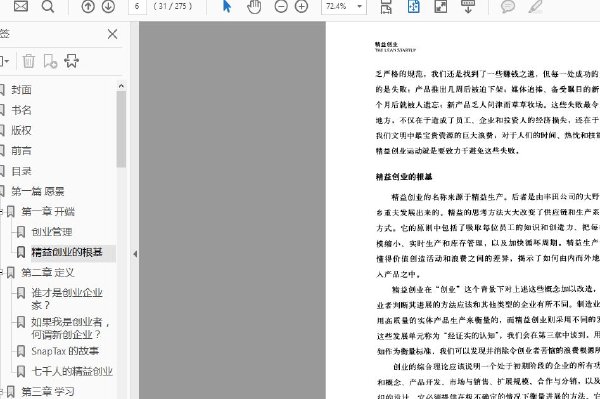Select the 第二章 定义 bookmark
Screen dimensions: 600x399
point(47,272)
